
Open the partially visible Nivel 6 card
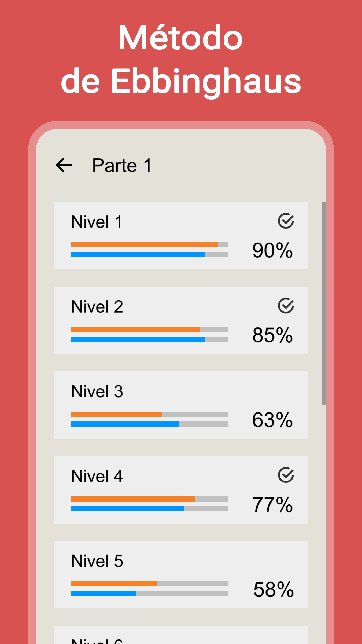(181, 635)
